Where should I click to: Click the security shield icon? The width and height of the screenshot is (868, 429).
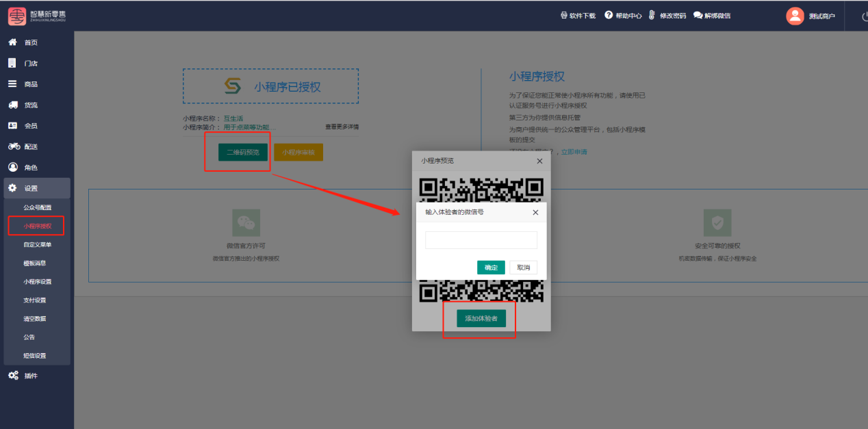click(x=717, y=222)
